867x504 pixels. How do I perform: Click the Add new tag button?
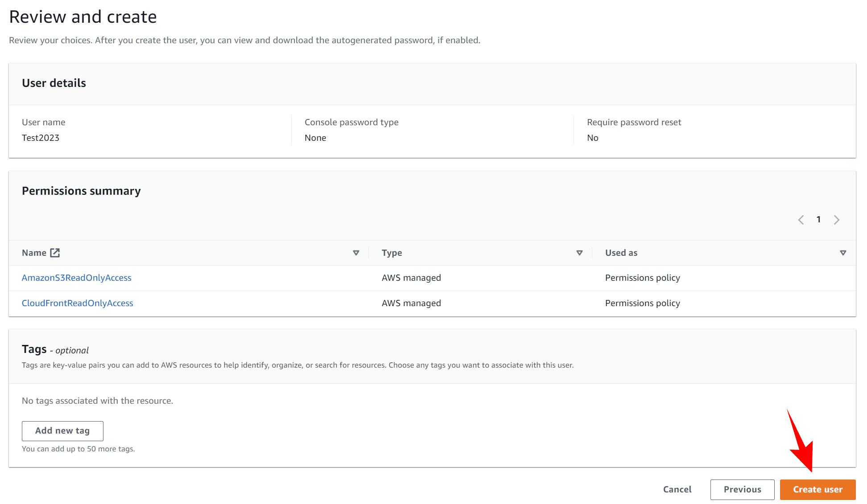pyautogui.click(x=62, y=431)
